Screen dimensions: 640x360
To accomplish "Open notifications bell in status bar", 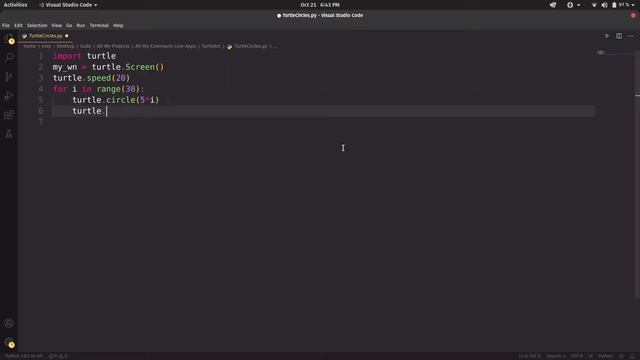I will [632, 356].
